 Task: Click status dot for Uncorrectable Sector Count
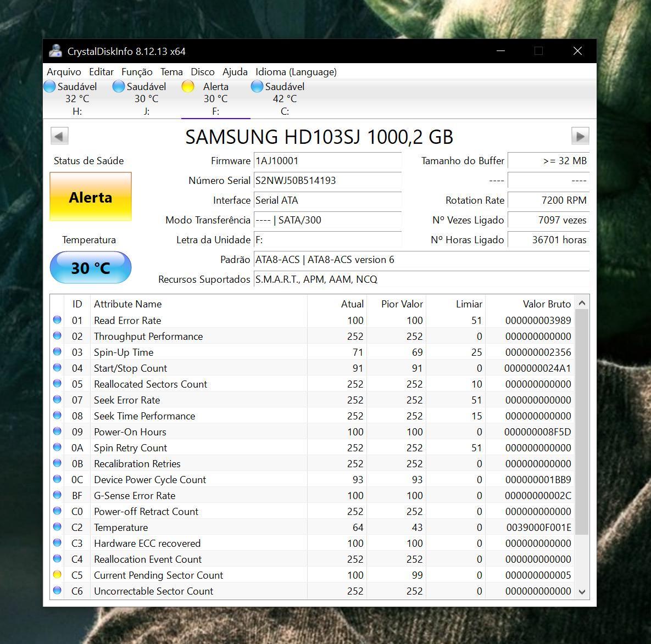(x=57, y=590)
